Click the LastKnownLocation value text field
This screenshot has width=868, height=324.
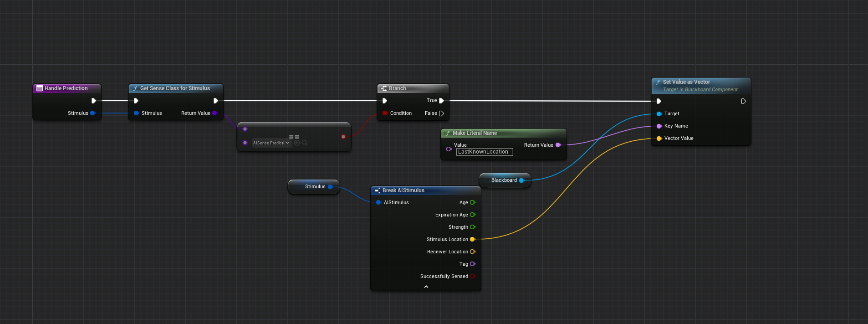pos(484,152)
